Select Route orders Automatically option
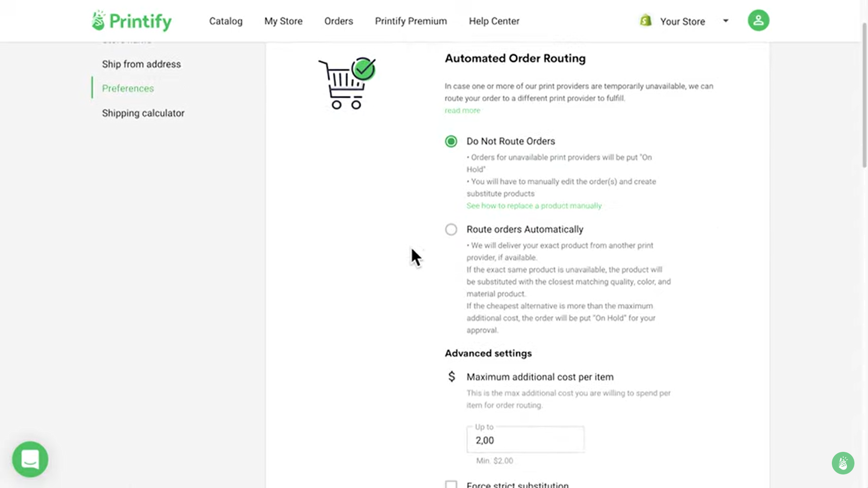The height and width of the screenshot is (488, 868). [x=451, y=230]
